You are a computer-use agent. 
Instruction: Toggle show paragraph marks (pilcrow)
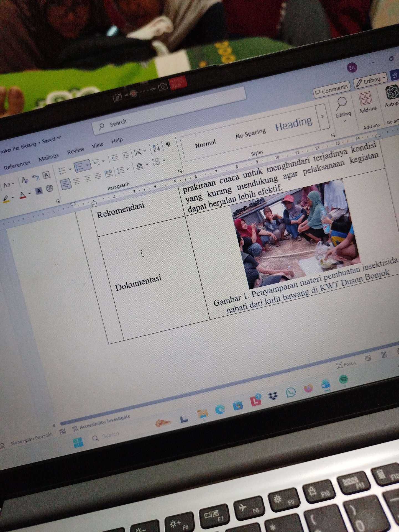pos(168,145)
